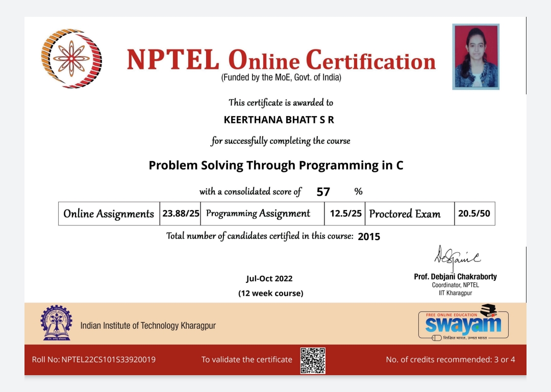The image size is (551, 392).
Task: Select the 12.5/25 score cell
Action: pos(345,214)
